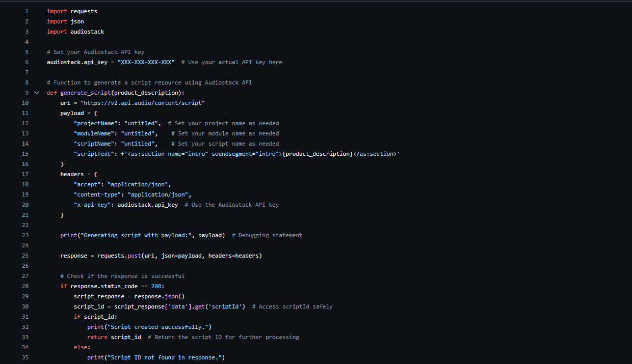Select line number 1 in the gutter
Viewport: 632px width, 364px height.
pos(27,11)
